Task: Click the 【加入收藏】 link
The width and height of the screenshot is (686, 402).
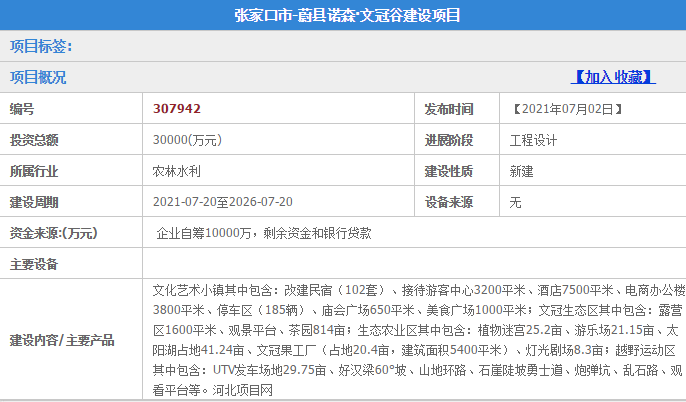Action: 613,77
